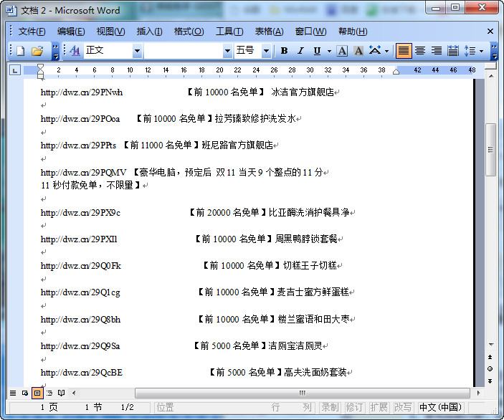Viewport: 504px width, 420px height.
Task: Click link http://dwz.cn/29PQMV
Action: tap(84, 173)
